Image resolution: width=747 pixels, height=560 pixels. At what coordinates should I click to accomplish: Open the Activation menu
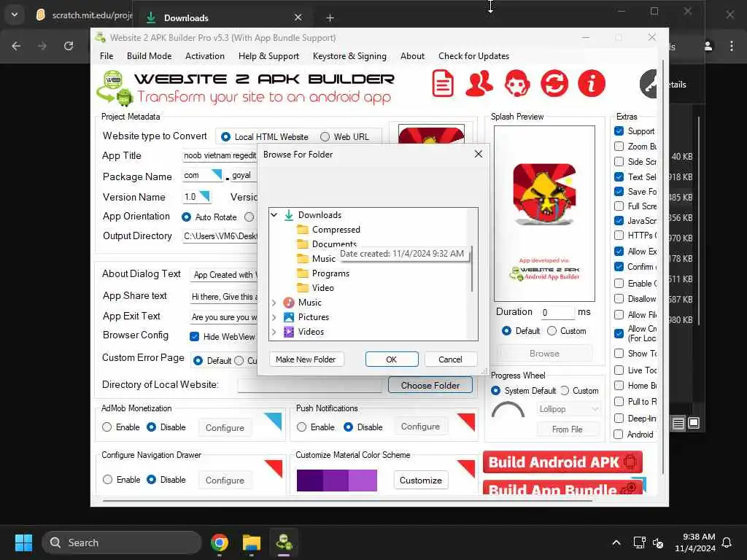point(205,56)
